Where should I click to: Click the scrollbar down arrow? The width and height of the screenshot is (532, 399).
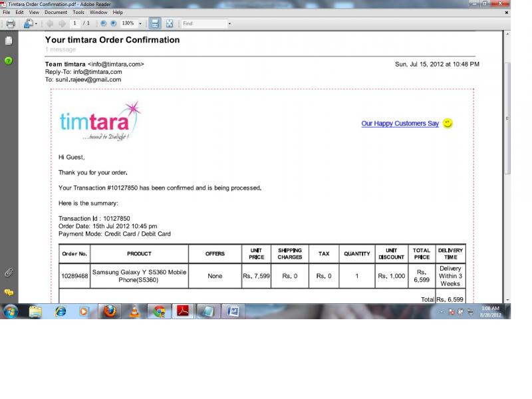(x=507, y=300)
